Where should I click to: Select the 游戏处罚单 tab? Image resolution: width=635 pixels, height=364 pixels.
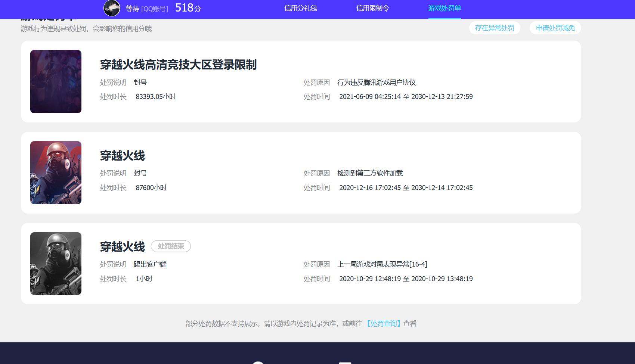(444, 8)
